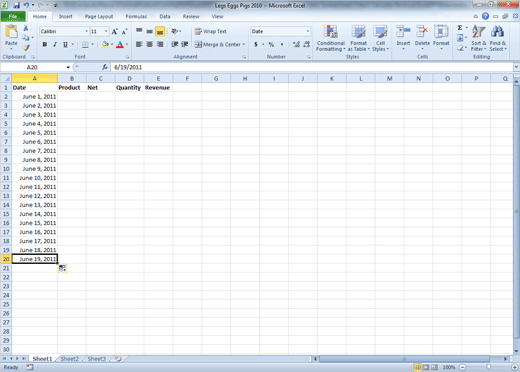The height and width of the screenshot is (372, 520).
Task: Click the Orientation text rotation icon
Action: 175,31
